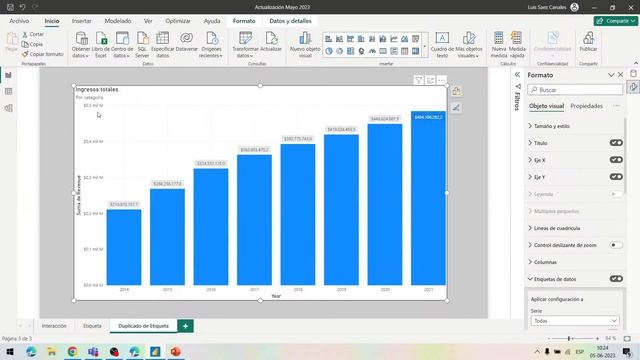Add a new report page
The height and width of the screenshot is (360, 640).
tap(185, 326)
